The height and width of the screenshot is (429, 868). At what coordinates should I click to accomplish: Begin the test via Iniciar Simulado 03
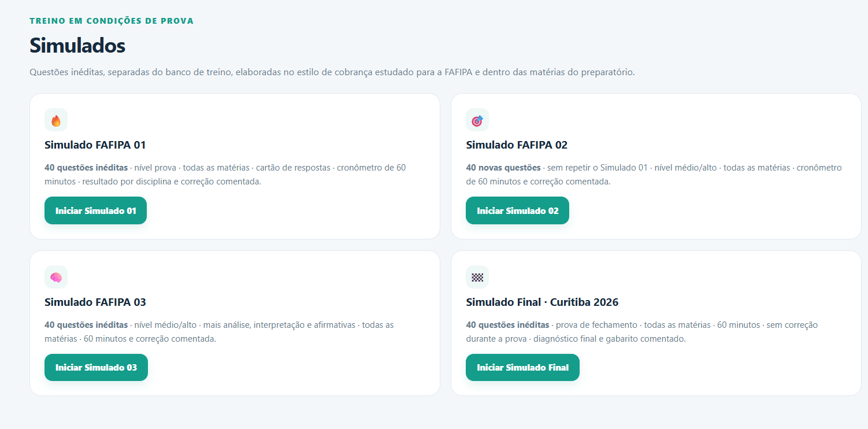pos(96,367)
